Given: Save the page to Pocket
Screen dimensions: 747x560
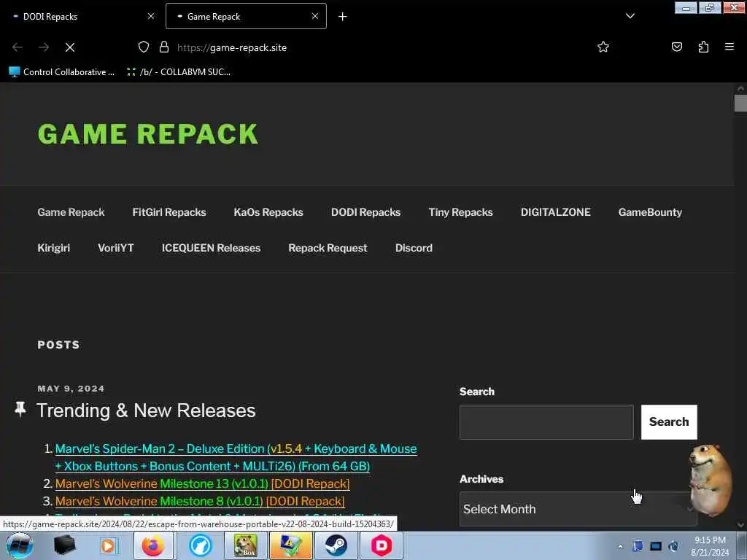Looking at the screenshot, I should 676,47.
